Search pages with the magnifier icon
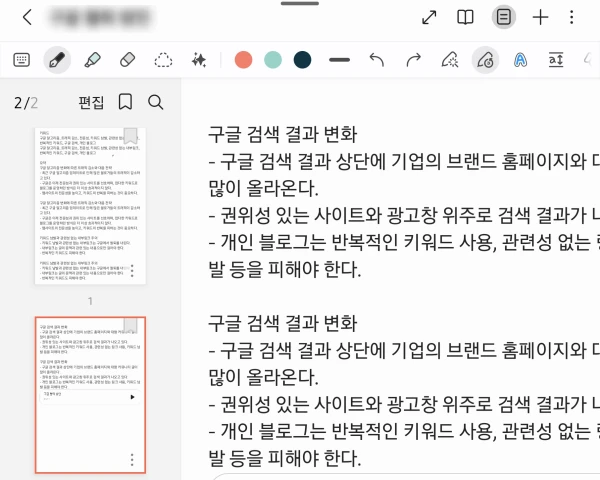This screenshot has width=600, height=480. tap(156, 102)
